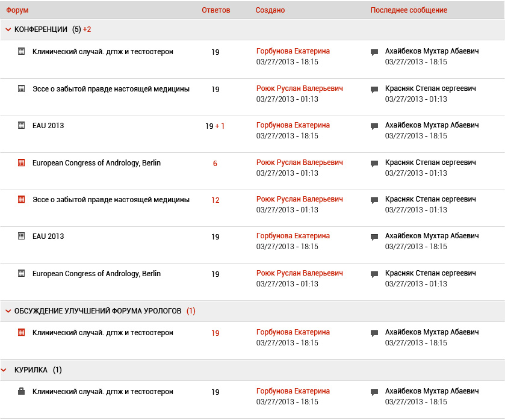Click the Создано column header
The width and height of the screenshot is (505, 420).
(x=270, y=10)
